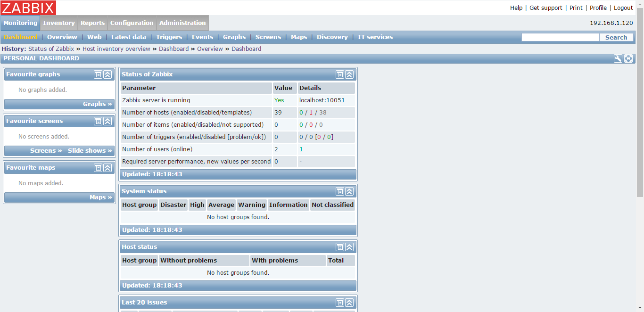The height and width of the screenshot is (312, 644).
Task: Open the Overview submenu item
Action: click(62, 37)
